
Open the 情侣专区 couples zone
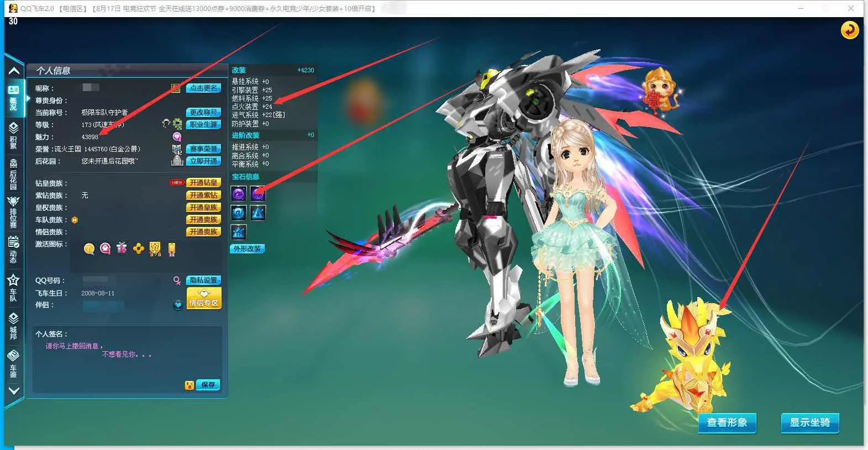coord(204,298)
